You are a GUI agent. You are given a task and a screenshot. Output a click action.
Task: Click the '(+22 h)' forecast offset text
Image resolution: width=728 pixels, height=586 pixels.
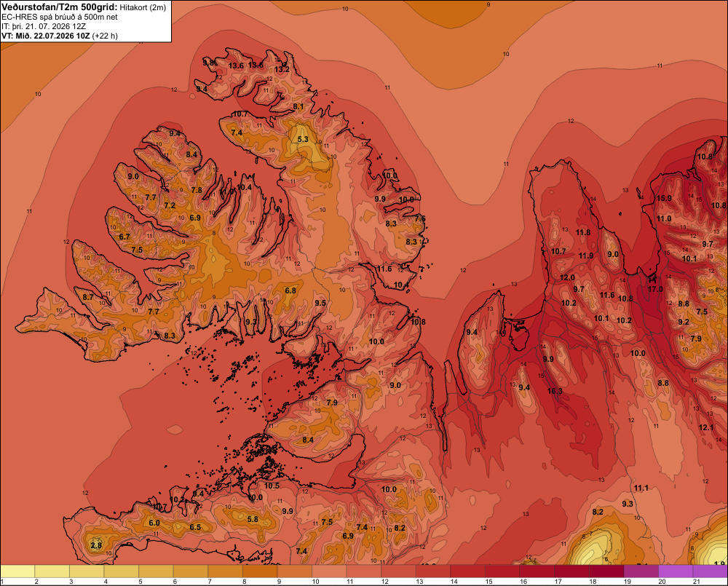105,36
